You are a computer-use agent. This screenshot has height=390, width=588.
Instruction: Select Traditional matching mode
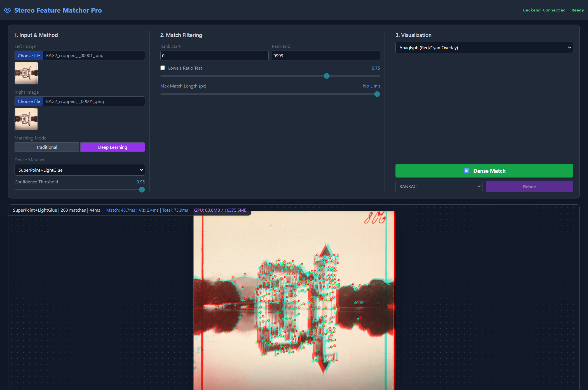(x=47, y=147)
